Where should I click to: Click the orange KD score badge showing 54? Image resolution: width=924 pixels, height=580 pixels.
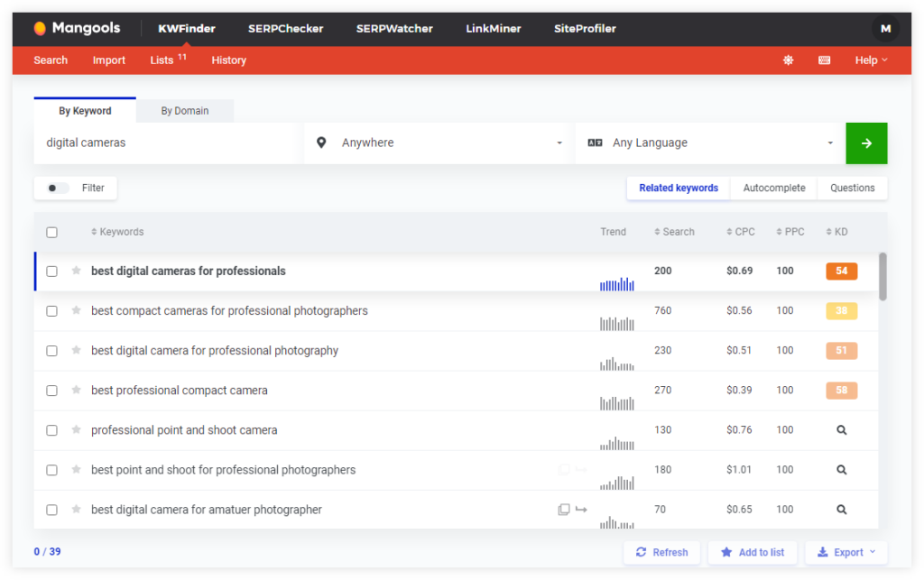tap(841, 271)
